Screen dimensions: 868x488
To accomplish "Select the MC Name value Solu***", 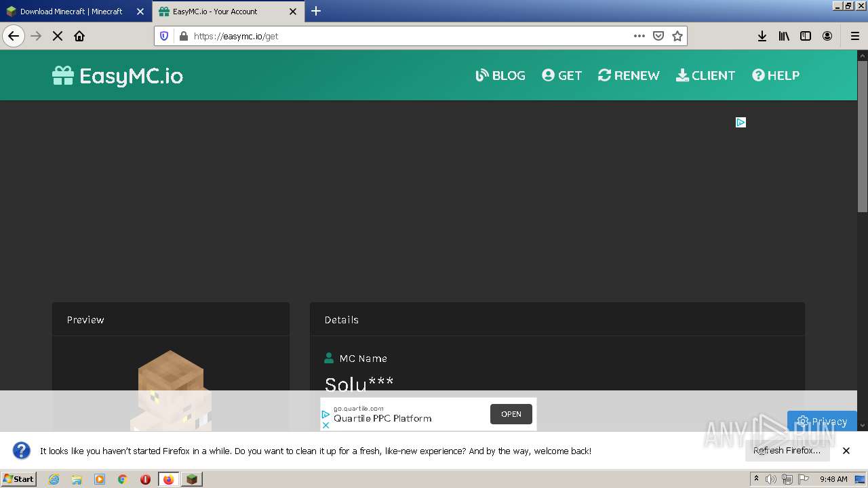I will pos(359,384).
